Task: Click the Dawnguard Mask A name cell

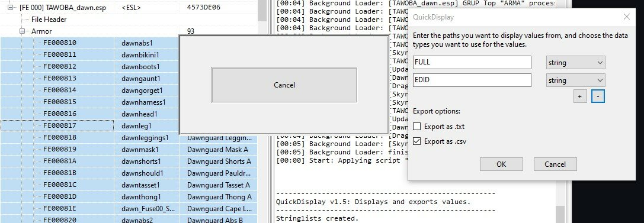Action: pyautogui.click(x=219, y=150)
